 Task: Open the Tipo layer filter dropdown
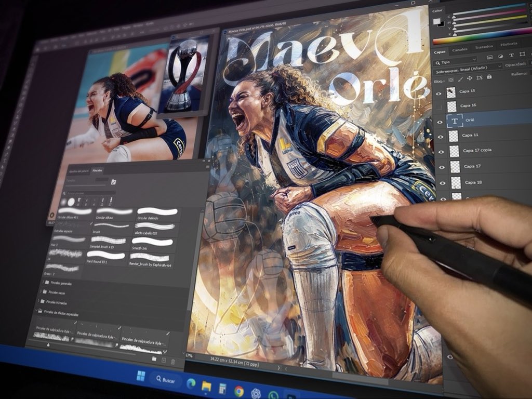(x=456, y=62)
